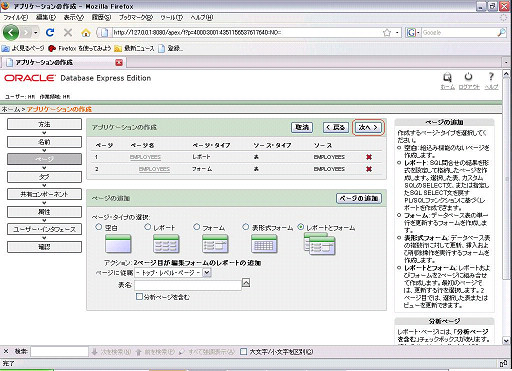Click the find previous up arrow

point(139,352)
